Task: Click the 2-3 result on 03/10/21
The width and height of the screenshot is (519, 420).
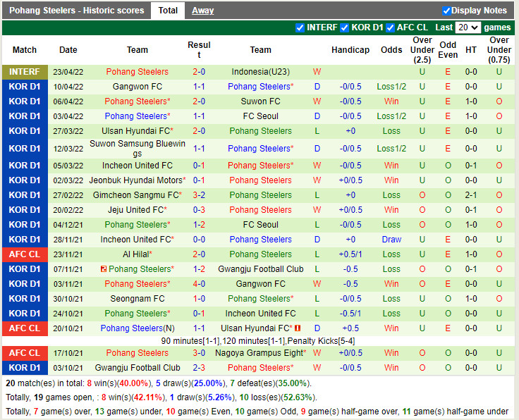Action: click(x=199, y=368)
